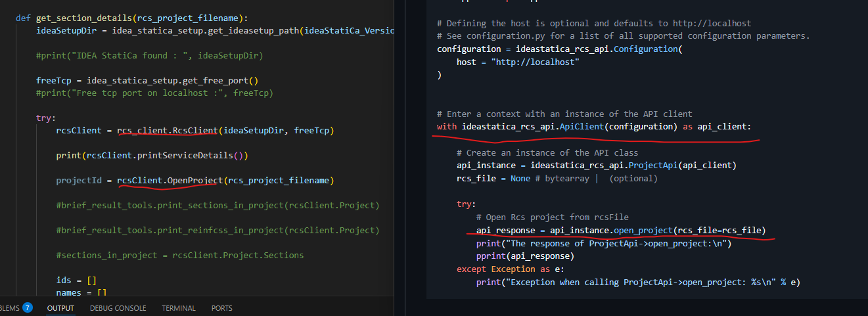Select the PORTS panel tab
The height and width of the screenshot is (316, 868).
pyautogui.click(x=221, y=308)
